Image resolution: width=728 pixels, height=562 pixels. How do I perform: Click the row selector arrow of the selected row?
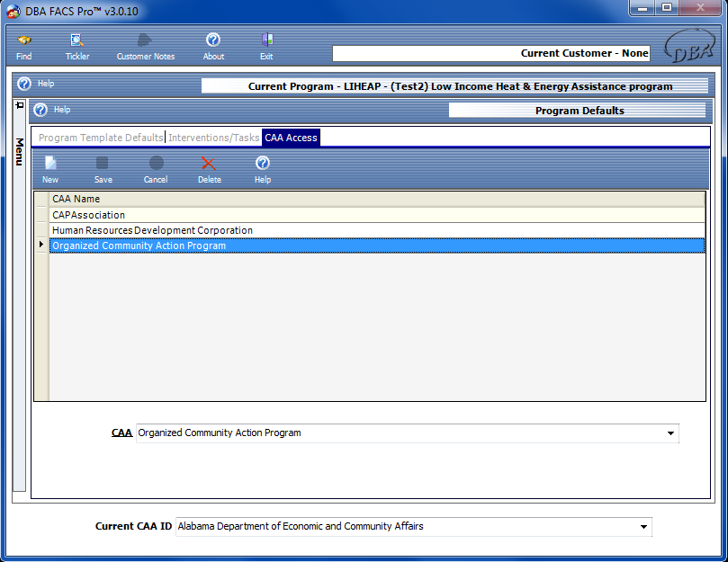[41, 245]
